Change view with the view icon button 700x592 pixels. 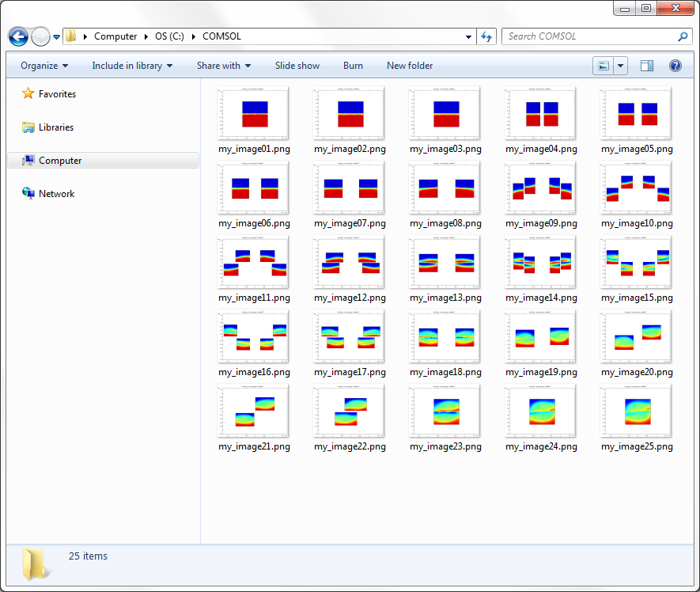click(604, 66)
